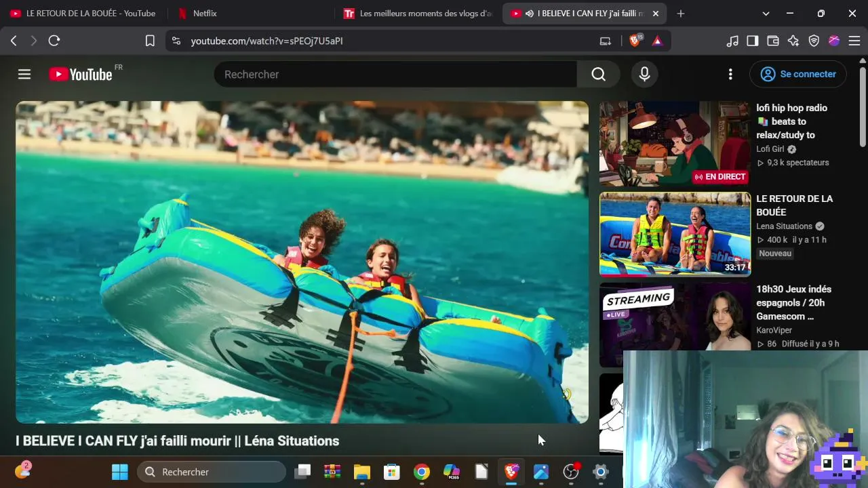Click the YouTube search magnifier button
This screenshot has width=868, height=488.
(598, 75)
